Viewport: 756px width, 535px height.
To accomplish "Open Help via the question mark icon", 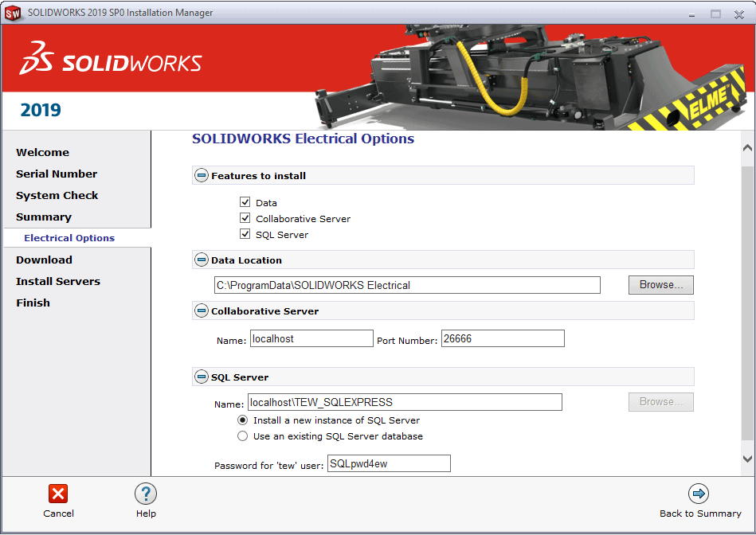I will [x=146, y=494].
